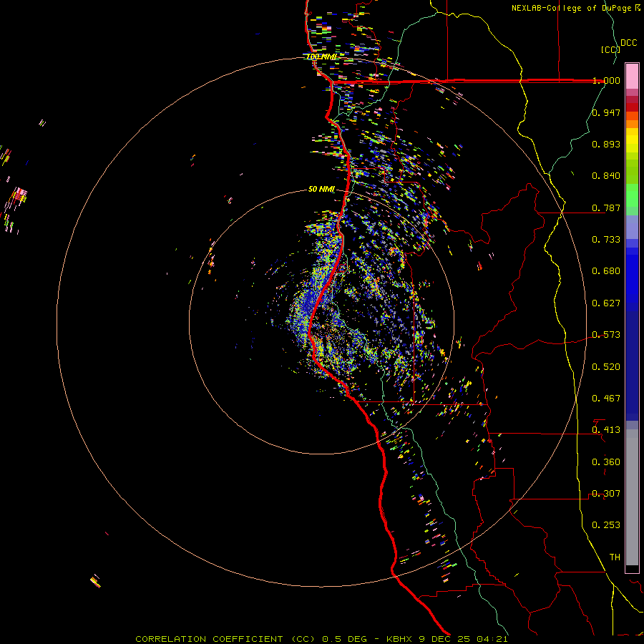
Task: Pick the gray segment of the color bar
Action: 632,497
